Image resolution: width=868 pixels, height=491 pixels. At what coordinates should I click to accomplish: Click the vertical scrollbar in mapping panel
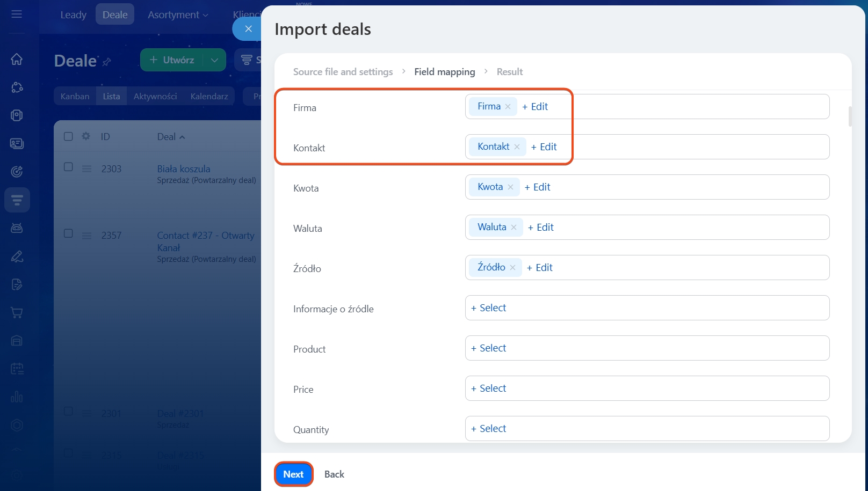pyautogui.click(x=850, y=116)
